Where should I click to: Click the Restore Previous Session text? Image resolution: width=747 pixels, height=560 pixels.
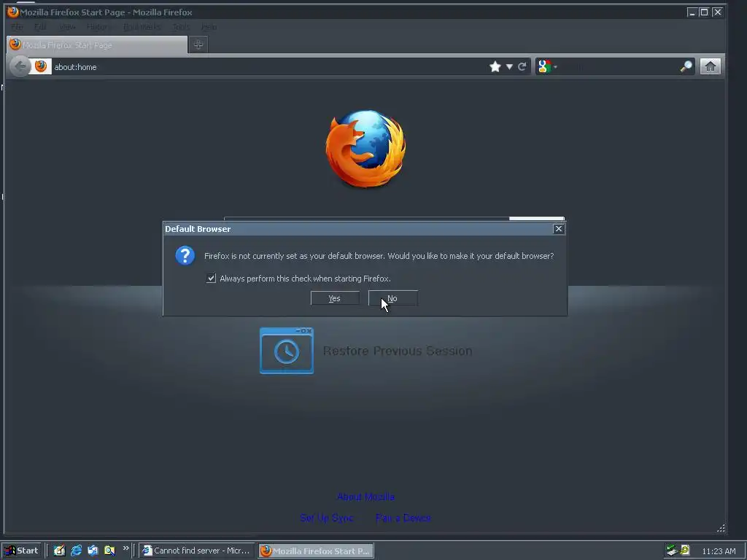(398, 351)
